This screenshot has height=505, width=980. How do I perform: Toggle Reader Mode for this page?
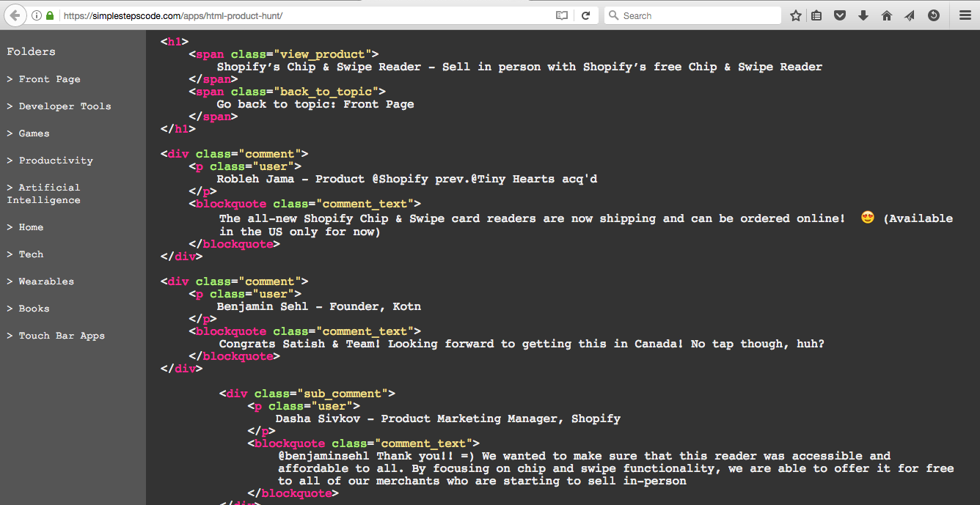pyautogui.click(x=561, y=15)
